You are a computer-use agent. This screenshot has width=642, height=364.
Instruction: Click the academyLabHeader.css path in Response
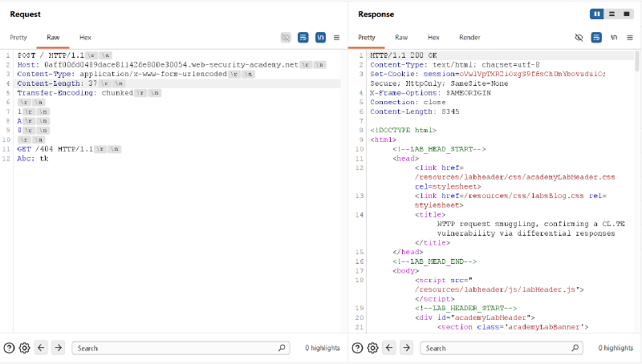(514, 177)
